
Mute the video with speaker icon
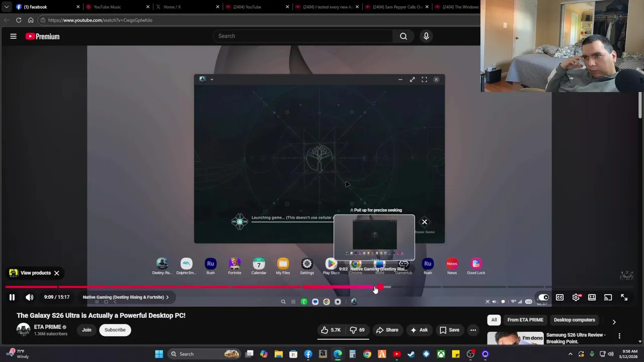[x=30, y=297]
